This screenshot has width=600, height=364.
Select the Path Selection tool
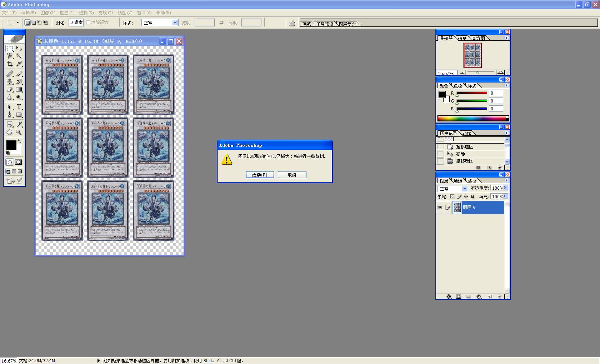click(x=10, y=107)
